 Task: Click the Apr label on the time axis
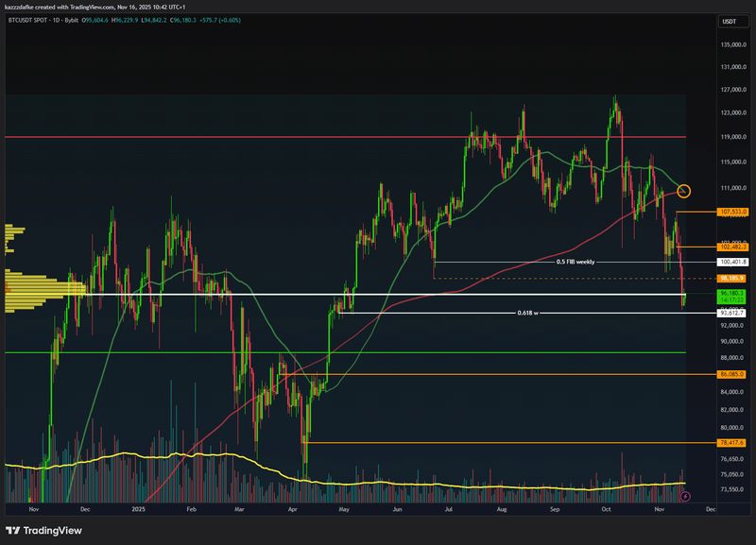click(x=292, y=509)
